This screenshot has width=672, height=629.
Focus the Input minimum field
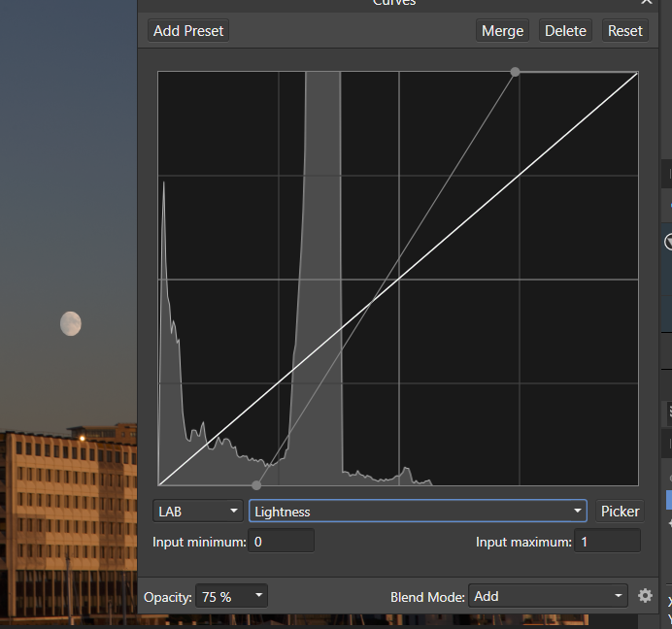coord(282,542)
